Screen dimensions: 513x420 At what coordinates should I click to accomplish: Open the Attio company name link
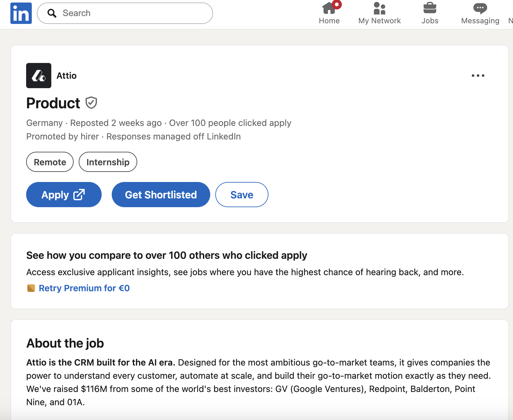[x=66, y=76]
